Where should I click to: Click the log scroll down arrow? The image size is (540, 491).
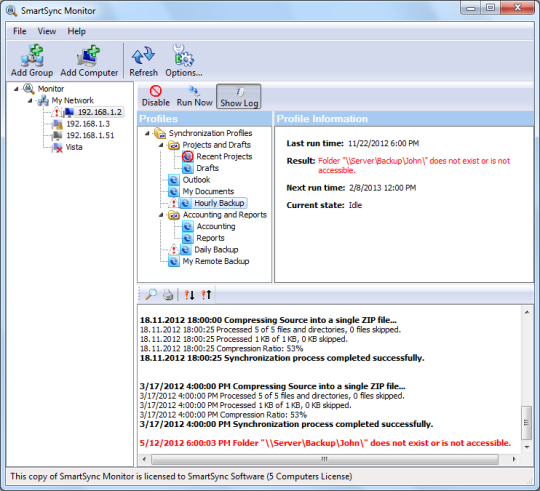coord(527,447)
